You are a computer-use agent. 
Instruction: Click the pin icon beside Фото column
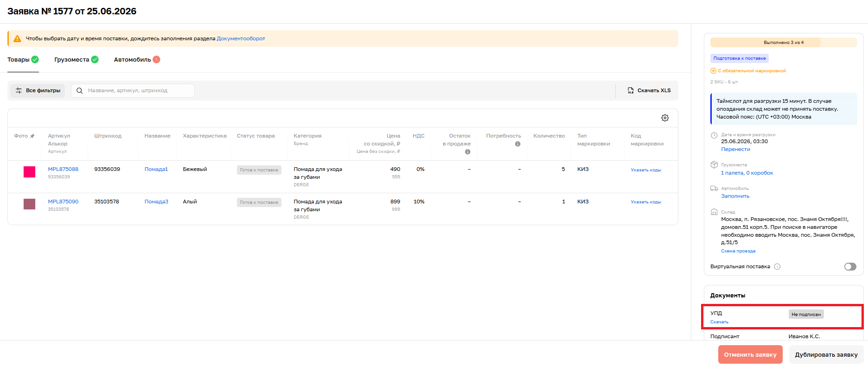point(32,136)
